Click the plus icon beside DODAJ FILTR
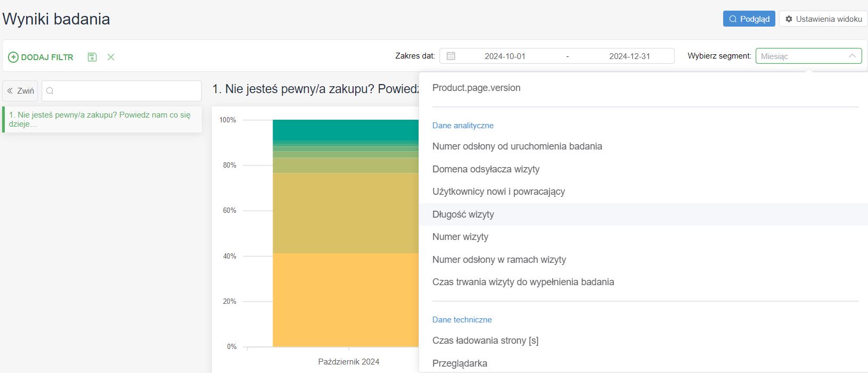 [x=13, y=57]
